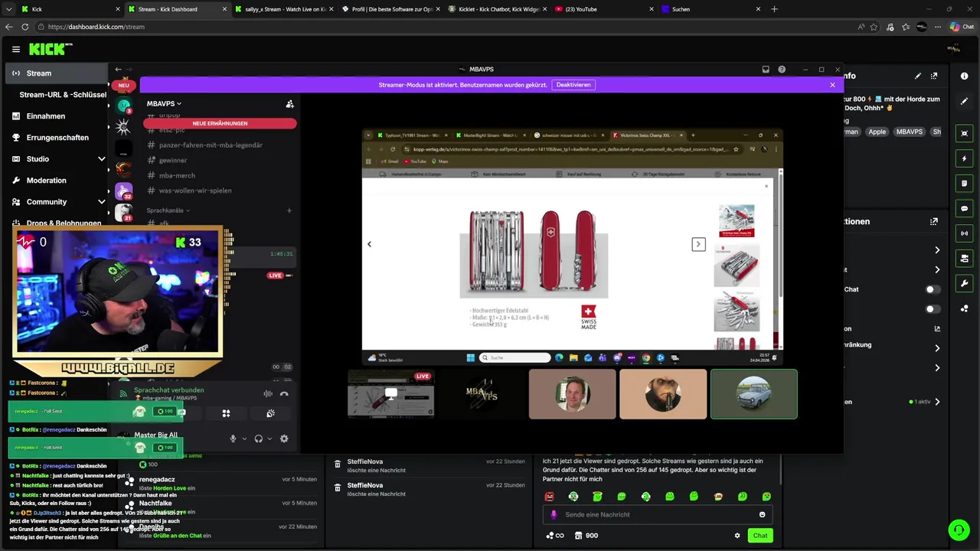Click trash icon on first SteffieNova entry
The height and width of the screenshot is (551, 980).
[338, 465]
